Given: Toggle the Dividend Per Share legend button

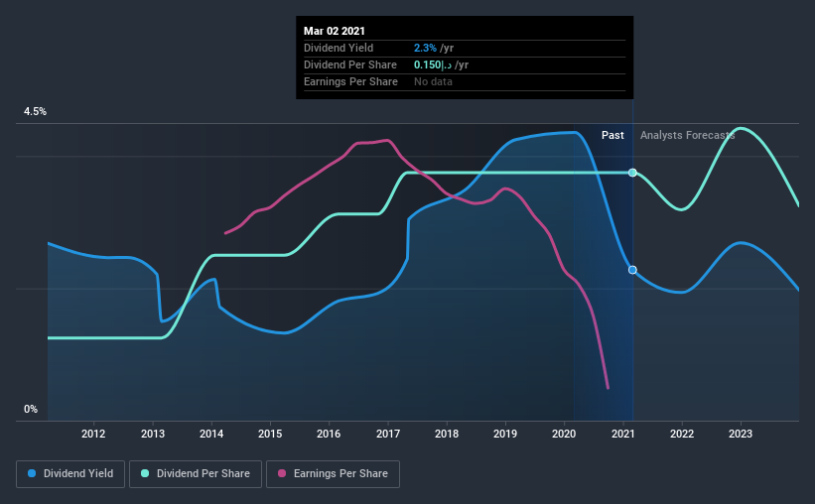Looking at the screenshot, I should (196, 474).
